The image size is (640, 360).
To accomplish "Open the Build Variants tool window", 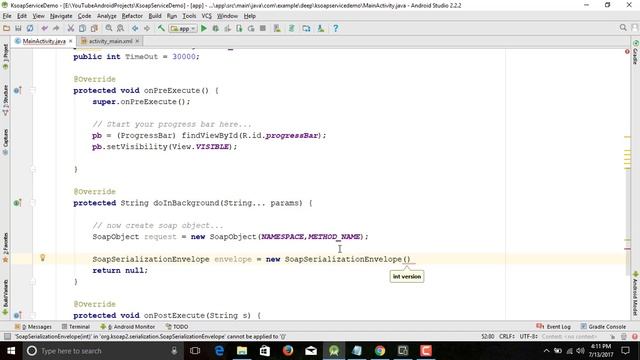I will coord(5,297).
